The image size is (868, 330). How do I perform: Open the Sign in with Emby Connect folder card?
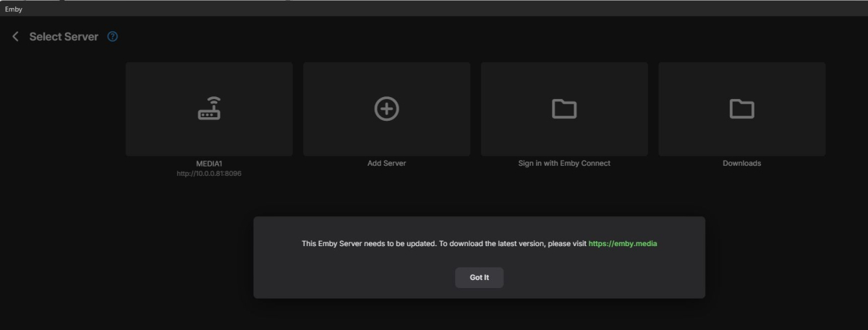click(564, 109)
